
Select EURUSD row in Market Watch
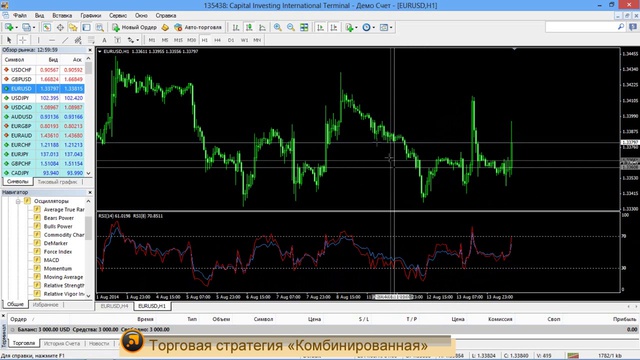click(x=43, y=89)
